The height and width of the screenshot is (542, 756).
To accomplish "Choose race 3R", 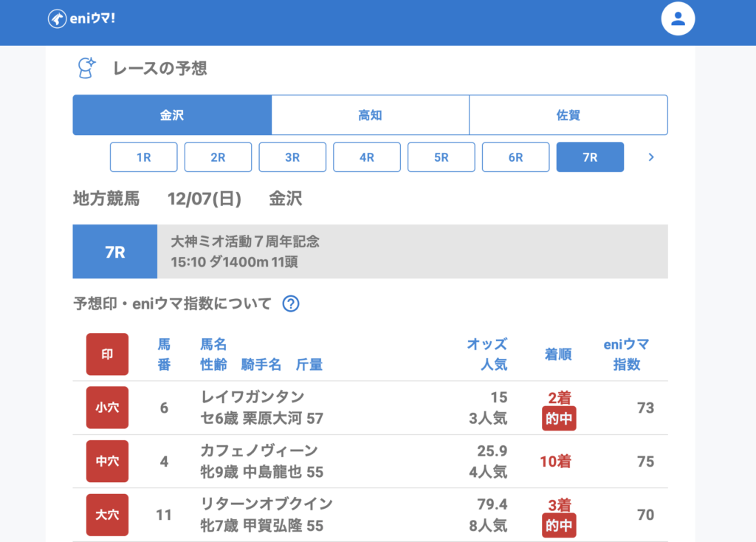I will click(x=292, y=157).
